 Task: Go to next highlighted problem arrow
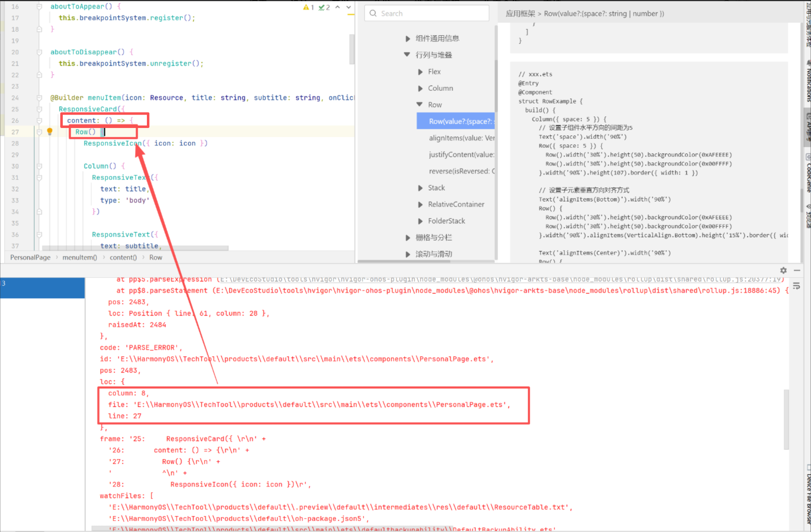pyautogui.click(x=349, y=7)
